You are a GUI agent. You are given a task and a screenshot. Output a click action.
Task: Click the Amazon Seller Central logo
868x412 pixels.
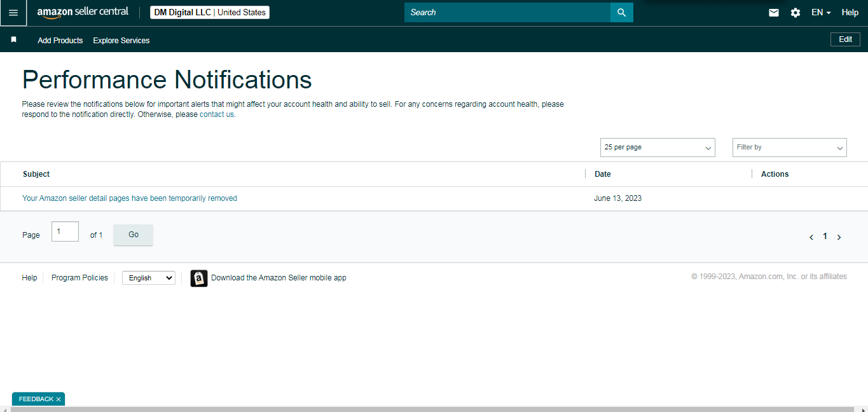(x=83, y=13)
